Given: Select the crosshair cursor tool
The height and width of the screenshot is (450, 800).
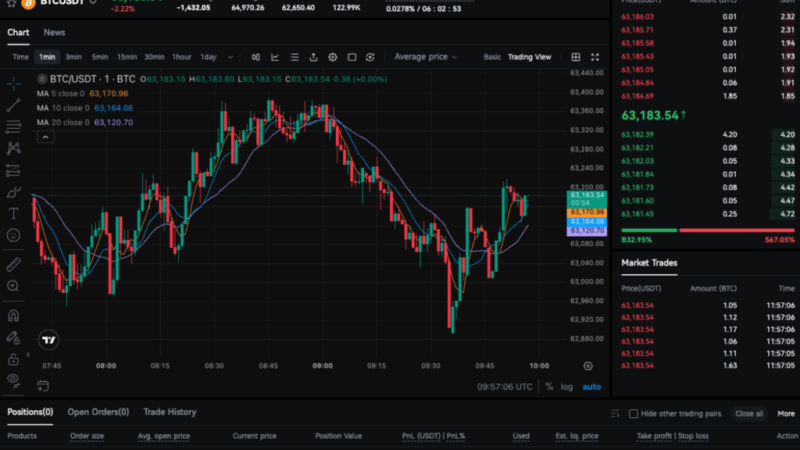Looking at the screenshot, I should (x=14, y=83).
